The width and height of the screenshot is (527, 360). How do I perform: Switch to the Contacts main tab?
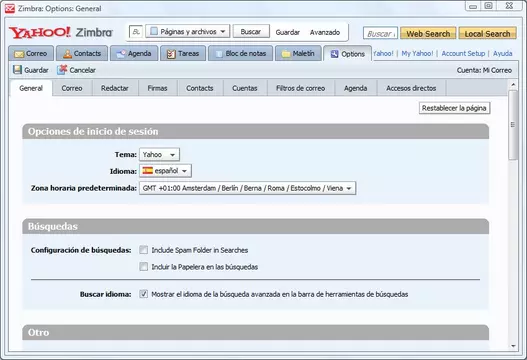click(x=82, y=53)
